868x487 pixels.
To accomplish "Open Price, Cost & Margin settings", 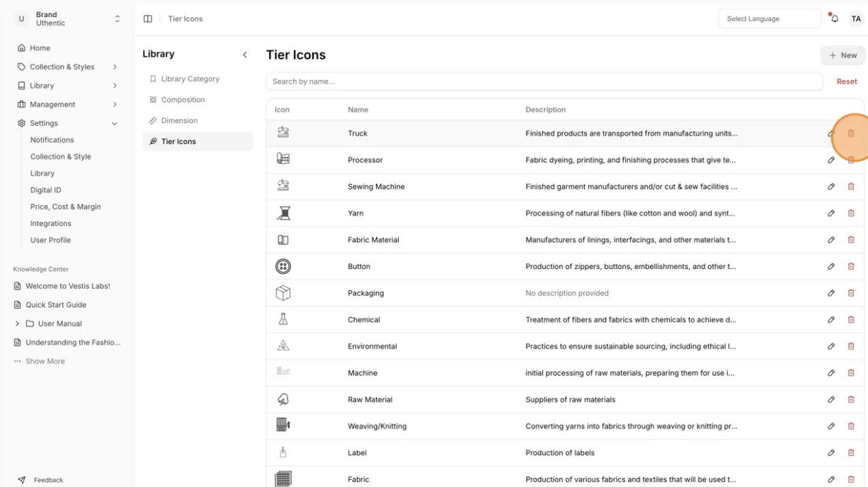I will pos(66,207).
